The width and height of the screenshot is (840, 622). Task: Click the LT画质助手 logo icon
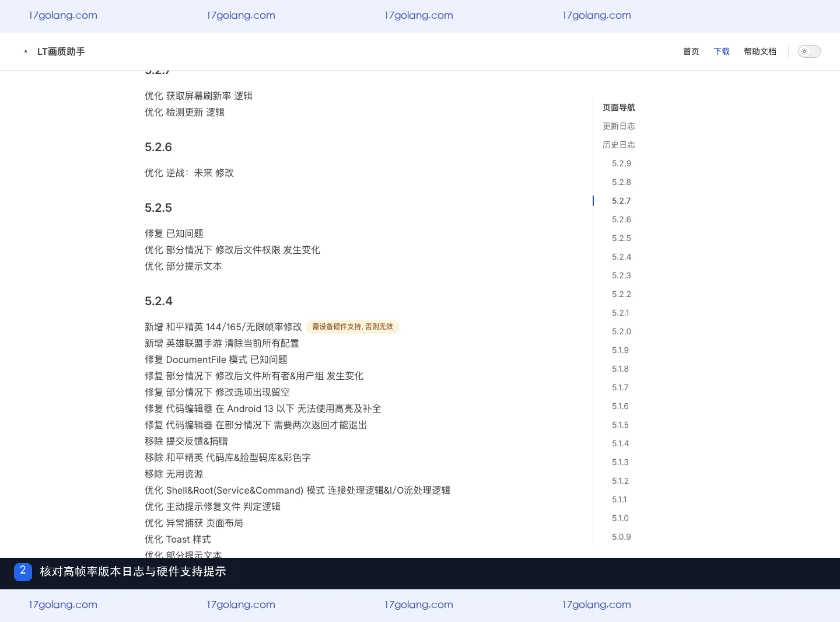pos(26,51)
